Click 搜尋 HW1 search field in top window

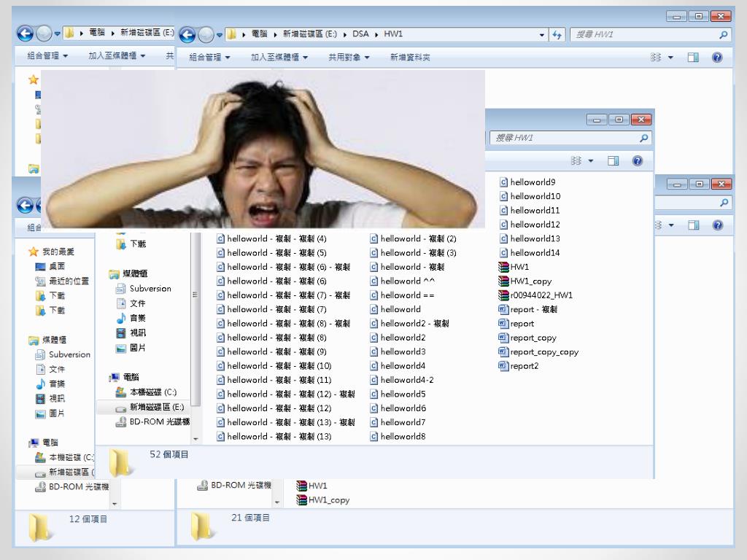651,35
